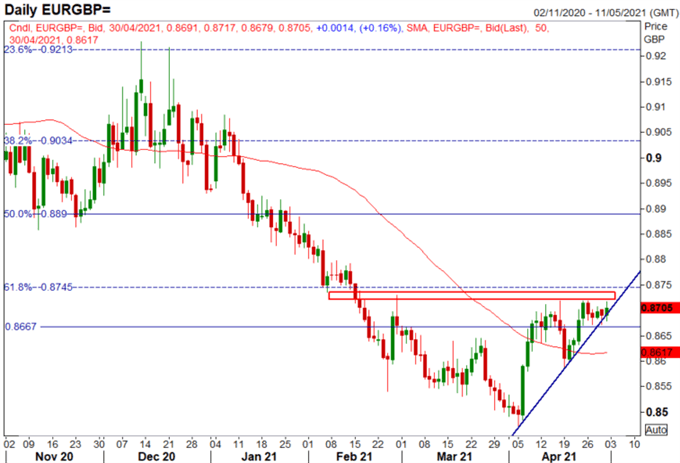Click the red 0.8617 SMA value tag

tap(659, 352)
